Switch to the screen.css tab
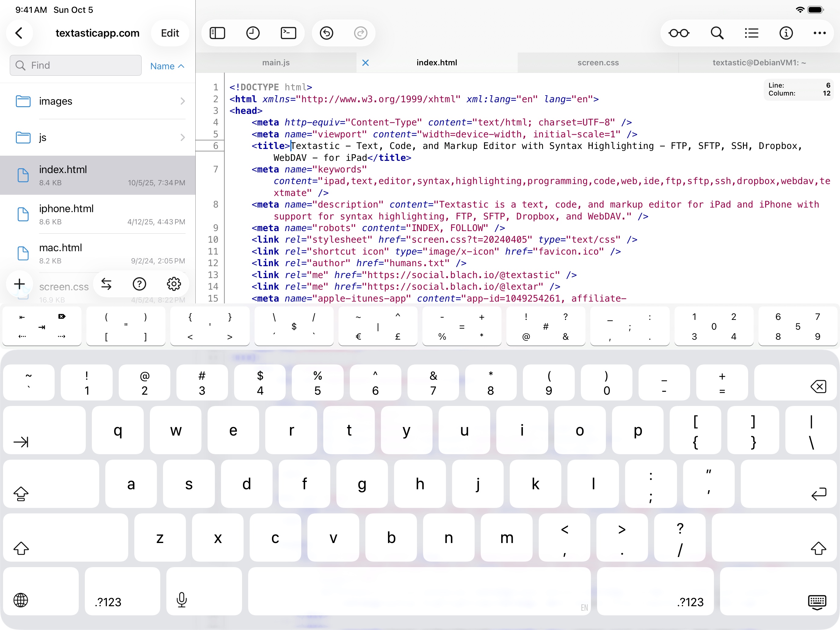The height and width of the screenshot is (630, 840). (x=598, y=63)
